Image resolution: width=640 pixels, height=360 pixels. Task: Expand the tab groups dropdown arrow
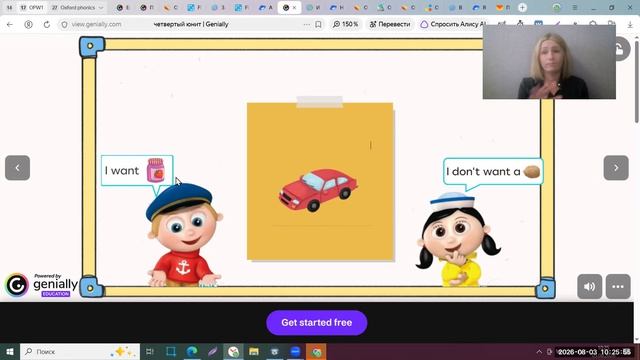[101, 7]
